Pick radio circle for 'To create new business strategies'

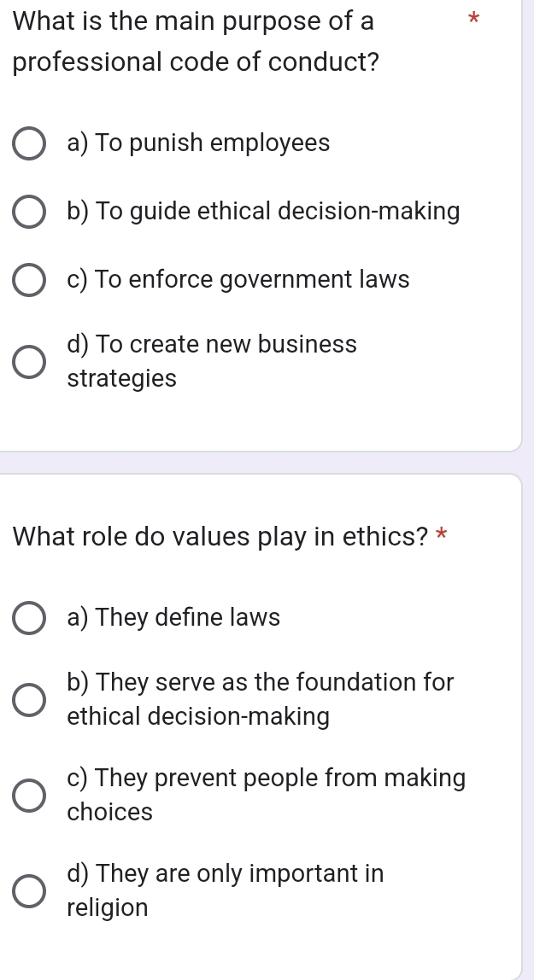[x=29, y=361]
